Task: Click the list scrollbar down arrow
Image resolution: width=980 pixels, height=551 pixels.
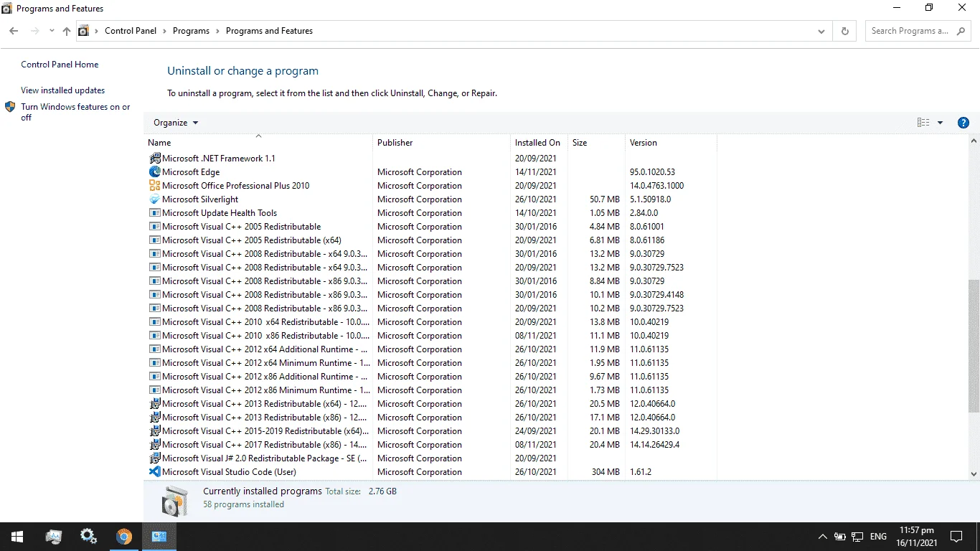Action: [974, 474]
